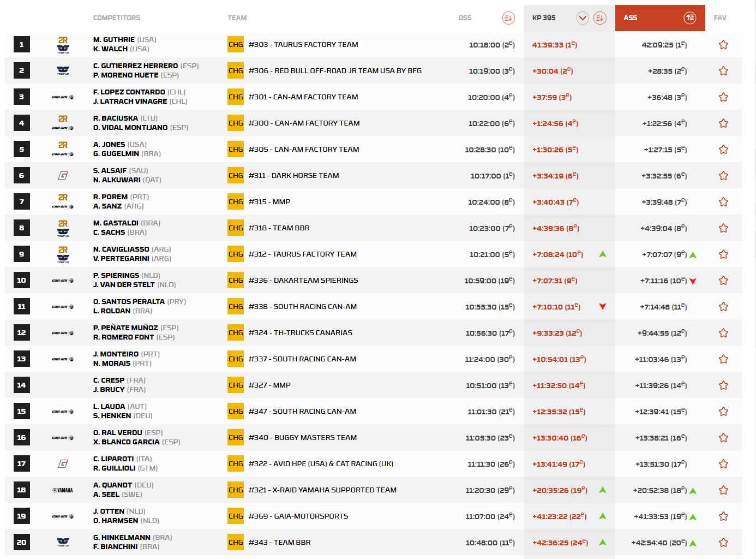Viewport: 756px width, 559px height.
Task: Mark G. Hinkelmann's crew as favorite
Action: click(x=723, y=543)
